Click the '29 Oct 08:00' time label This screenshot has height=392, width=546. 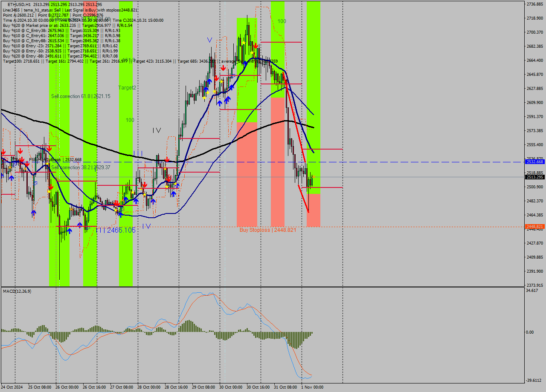tap(203, 387)
